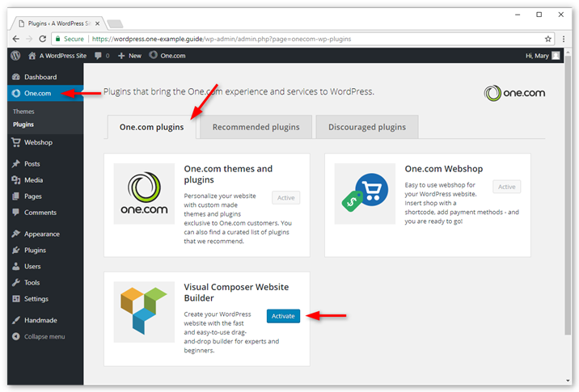Click the One.com swirl icon in admin bar
Image resolution: width=579 pixels, height=392 pixels.
coord(154,55)
